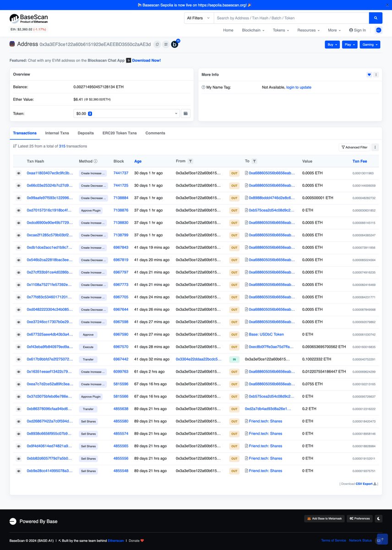Open the Buy dropdown button
The width and height of the screenshot is (392, 550).
[332, 44]
